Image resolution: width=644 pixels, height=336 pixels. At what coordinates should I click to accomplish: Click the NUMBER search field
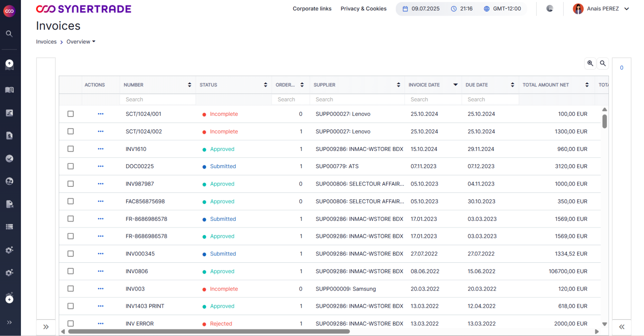(x=157, y=99)
